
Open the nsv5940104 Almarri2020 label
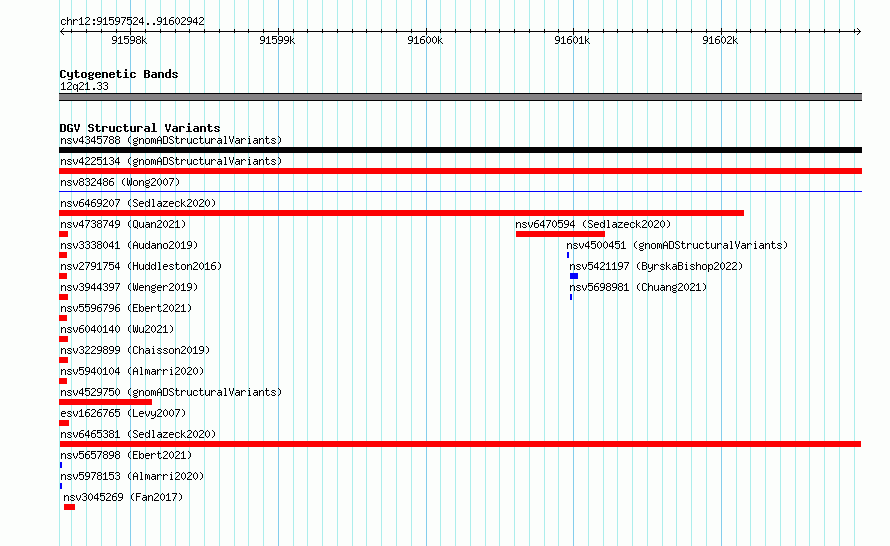point(132,371)
